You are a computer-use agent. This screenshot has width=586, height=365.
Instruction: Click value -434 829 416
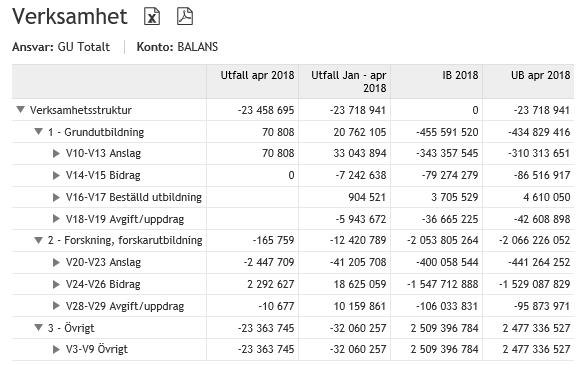[x=539, y=132]
